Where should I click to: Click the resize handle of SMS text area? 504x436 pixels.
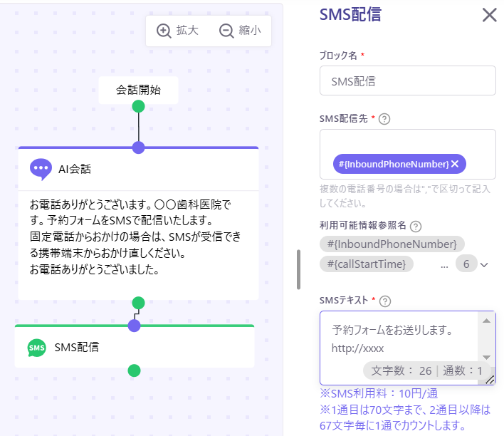coord(490,380)
